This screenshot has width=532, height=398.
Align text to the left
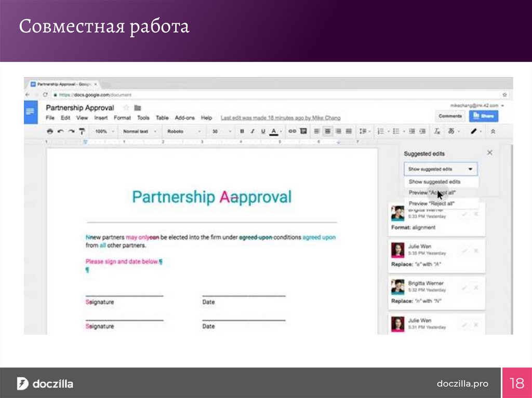click(x=316, y=131)
